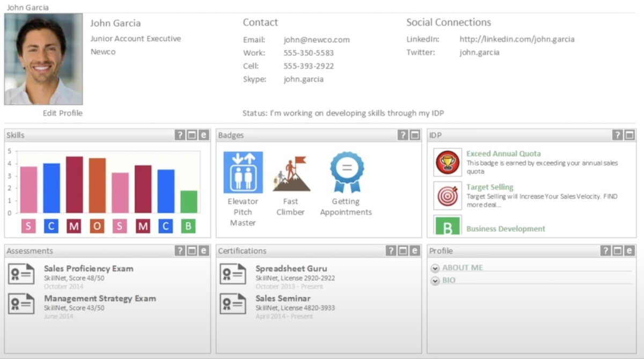Select the Elevator Pitch Master badge icon
Image resolution: width=644 pixels, height=359 pixels.
(x=243, y=172)
